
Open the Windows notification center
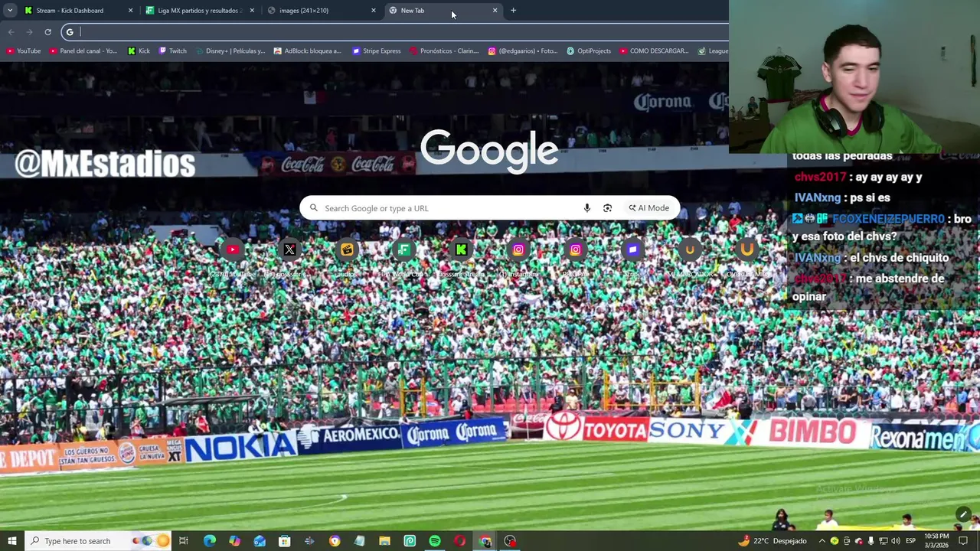[x=963, y=541]
